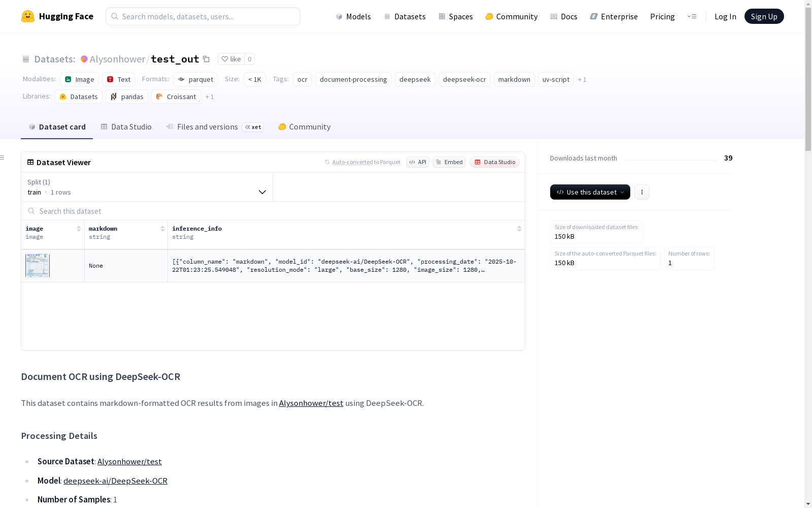Open the Files and versions tab
This screenshot has width=812, height=508.
(215, 127)
